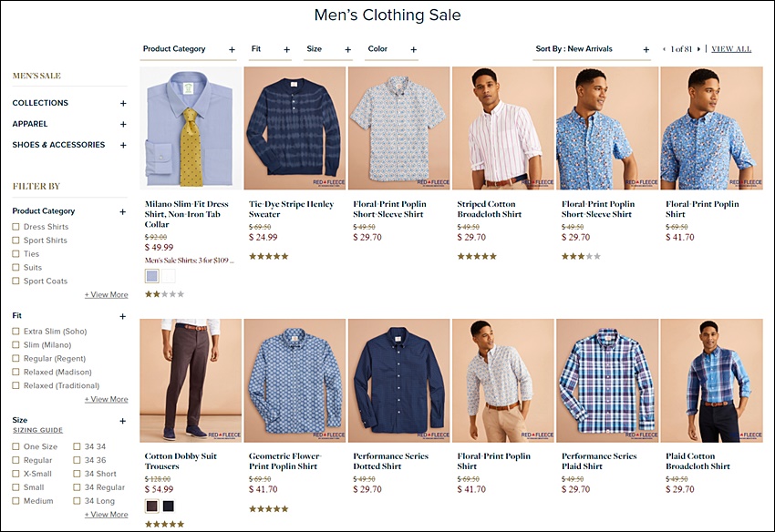Expand the top Product Category filter dropdown
This screenshot has height=532, width=775.
coord(189,49)
